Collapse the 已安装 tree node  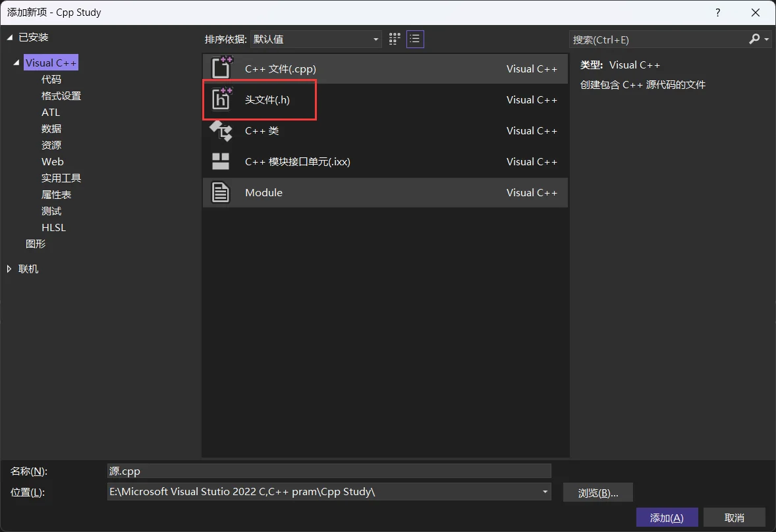[9, 37]
